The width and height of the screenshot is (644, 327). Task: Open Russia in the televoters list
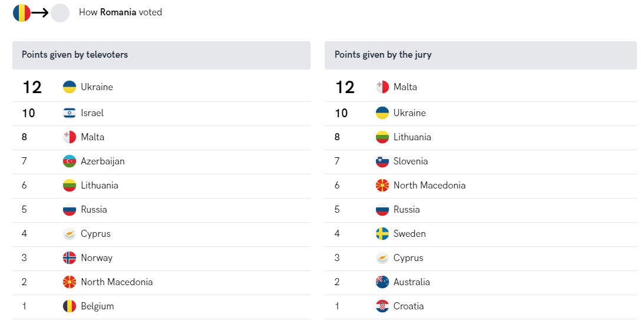94,209
